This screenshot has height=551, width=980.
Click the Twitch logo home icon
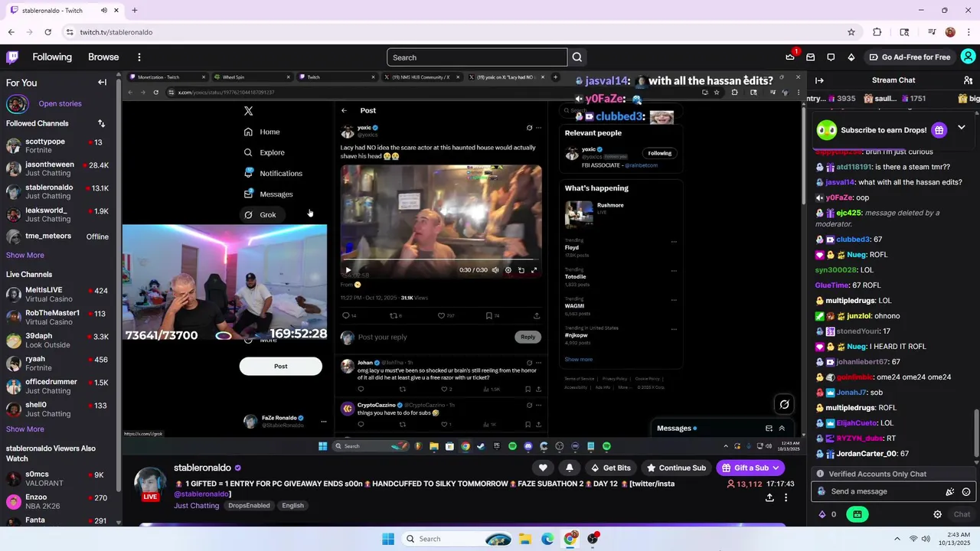click(x=12, y=57)
